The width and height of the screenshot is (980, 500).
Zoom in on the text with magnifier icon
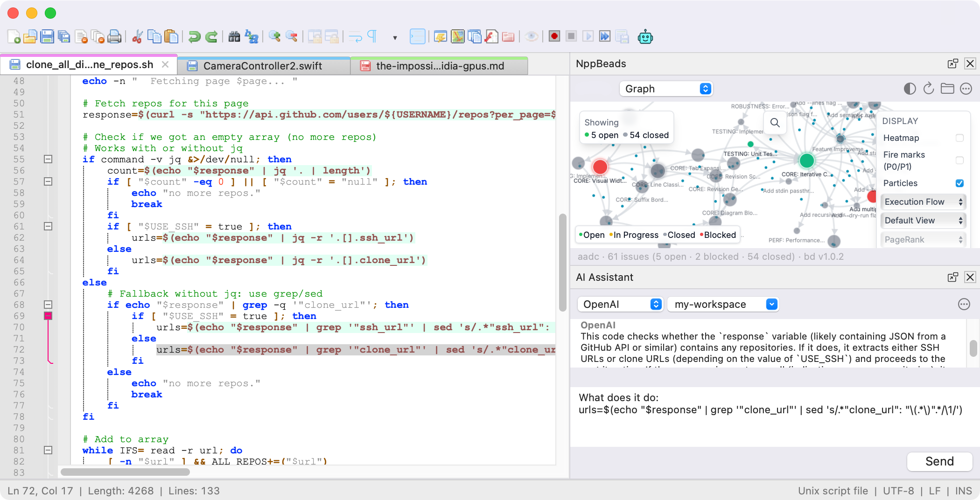[x=273, y=36]
